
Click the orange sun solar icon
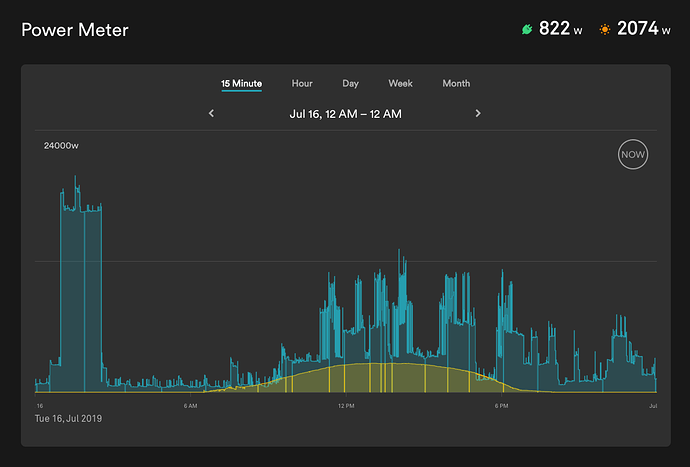pos(605,29)
